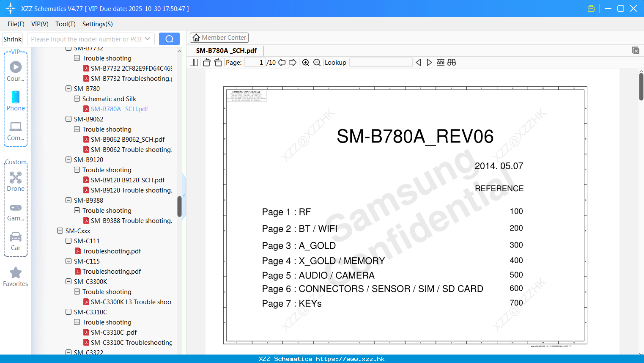Screen dimensions: 644x363
Task: Collapse Schematic and Silk folder
Action: tap(77, 99)
